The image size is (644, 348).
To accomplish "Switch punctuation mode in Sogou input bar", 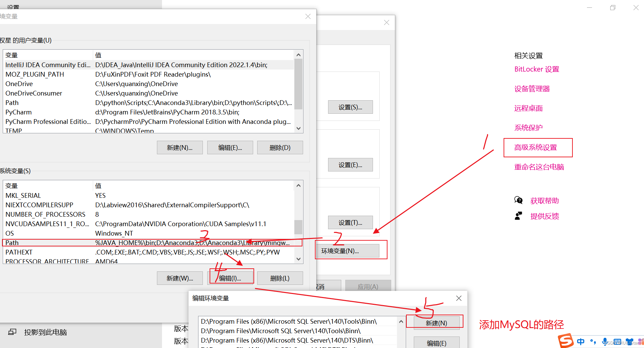I will (x=593, y=342).
